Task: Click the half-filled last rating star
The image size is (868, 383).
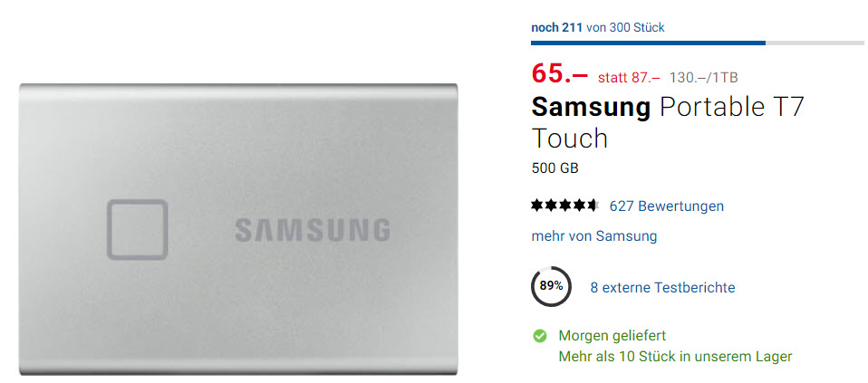Action: [593, 206]
